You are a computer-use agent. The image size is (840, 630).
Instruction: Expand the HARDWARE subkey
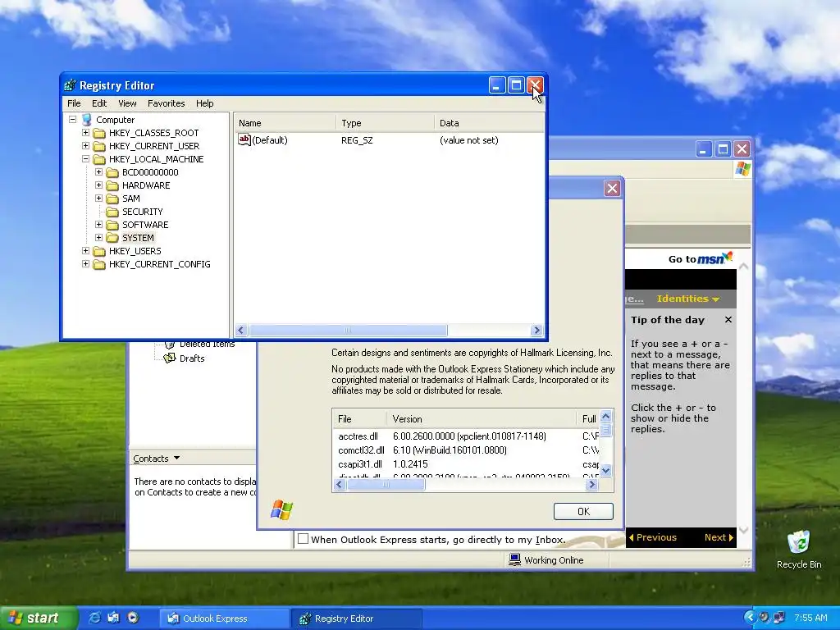(98, 185)
